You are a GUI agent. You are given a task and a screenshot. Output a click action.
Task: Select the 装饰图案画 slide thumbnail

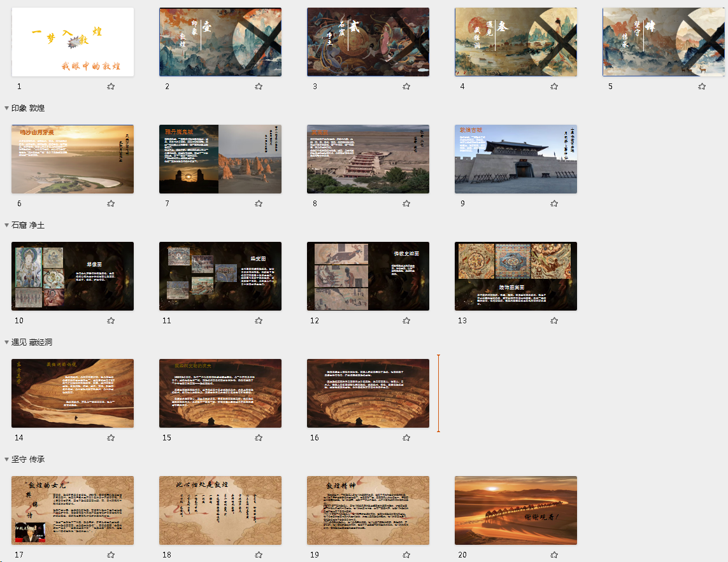pyautogui.click(x=516, y=276)
